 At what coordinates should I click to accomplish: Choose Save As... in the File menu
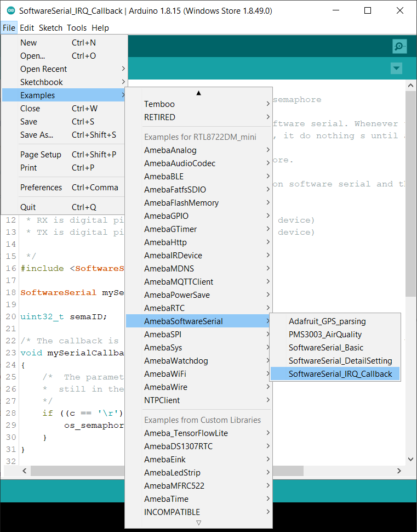tap(64, 135)
